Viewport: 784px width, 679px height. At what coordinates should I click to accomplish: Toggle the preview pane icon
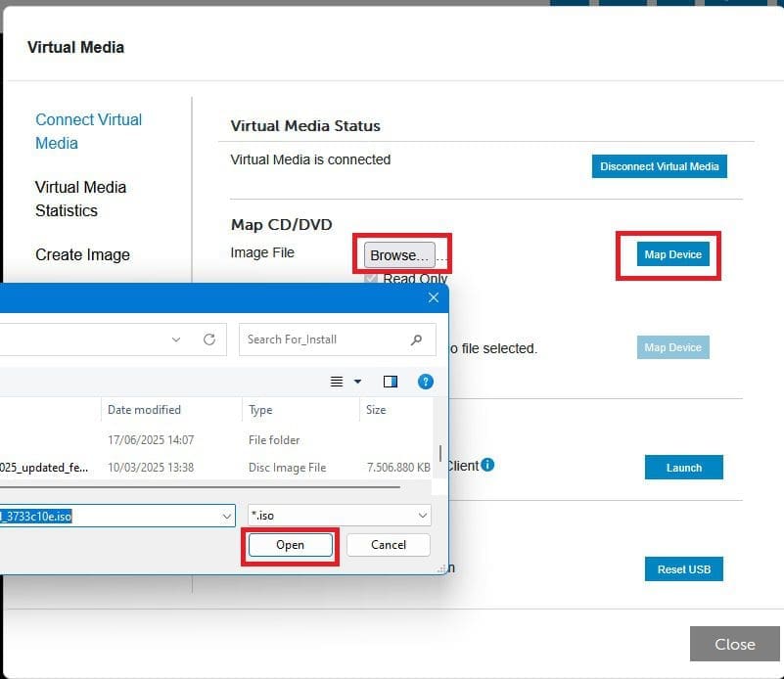[391, 382]
